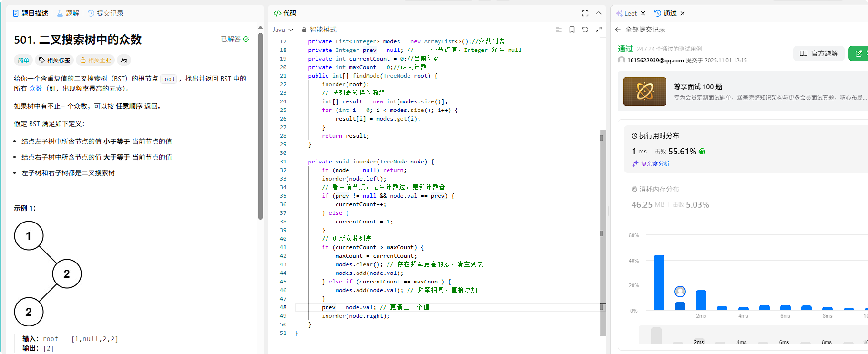Select the 通过 submission tab
The width and height of the screenshot is (868, 354).
(665, 13)
